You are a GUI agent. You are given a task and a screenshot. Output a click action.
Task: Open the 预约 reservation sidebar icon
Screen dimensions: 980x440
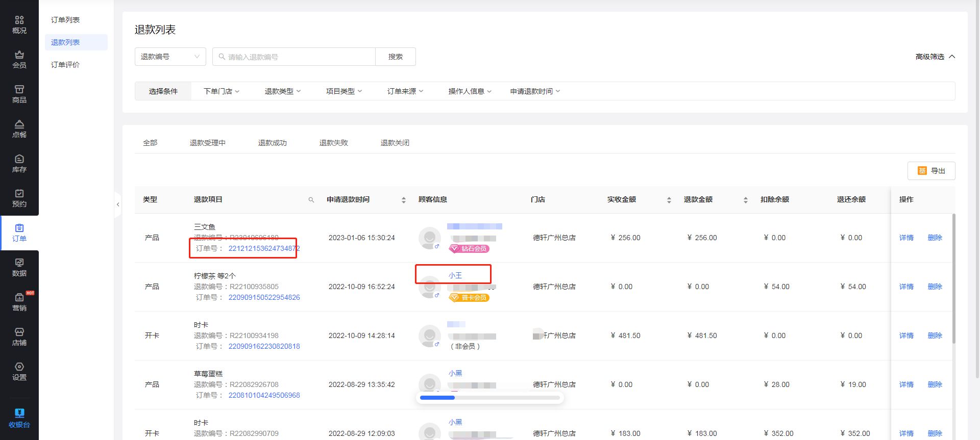tap(19, 198)
